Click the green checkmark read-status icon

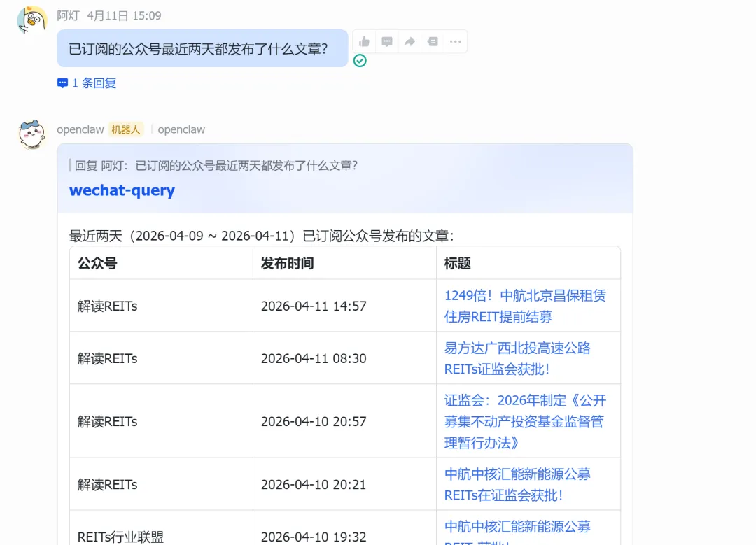click(360, 61)
